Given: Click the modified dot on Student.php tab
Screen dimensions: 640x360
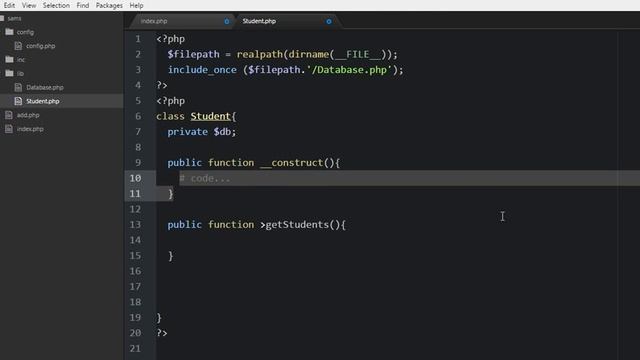Looking at the screenshot, I should tap(329, 21).
